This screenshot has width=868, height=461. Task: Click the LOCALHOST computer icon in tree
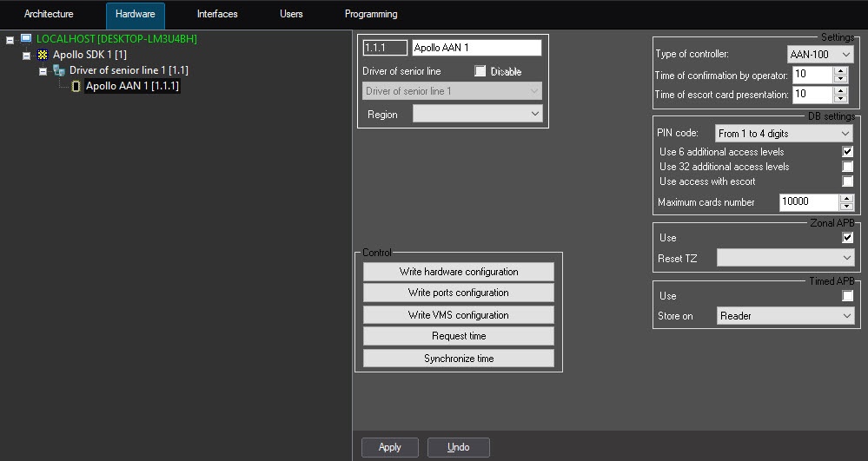coord(26,39)
